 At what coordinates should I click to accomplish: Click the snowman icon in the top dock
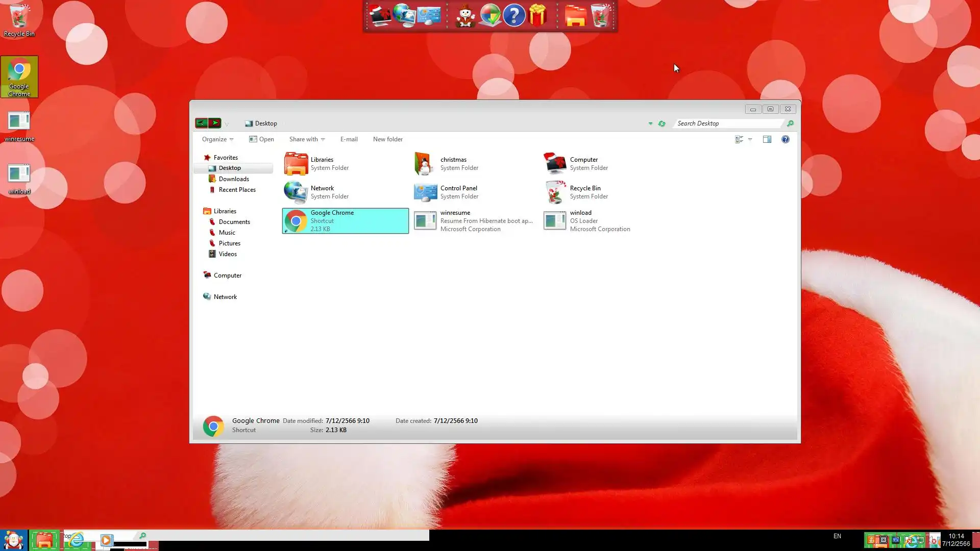pyautogui.click(x=465, y=16)
